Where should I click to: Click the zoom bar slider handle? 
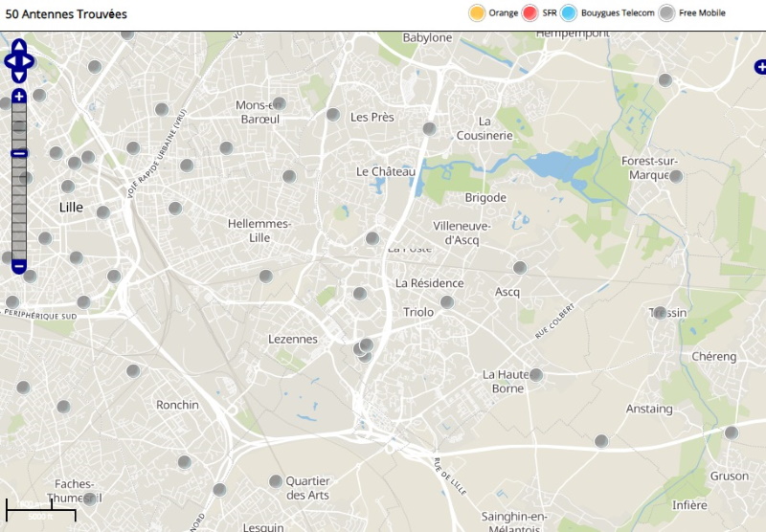(x=19, y=153)
